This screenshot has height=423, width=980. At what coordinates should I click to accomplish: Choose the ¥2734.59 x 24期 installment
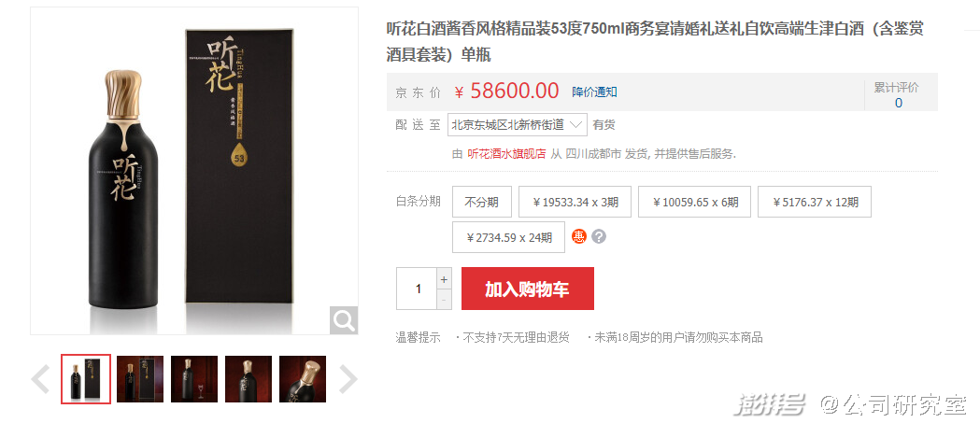509,237
